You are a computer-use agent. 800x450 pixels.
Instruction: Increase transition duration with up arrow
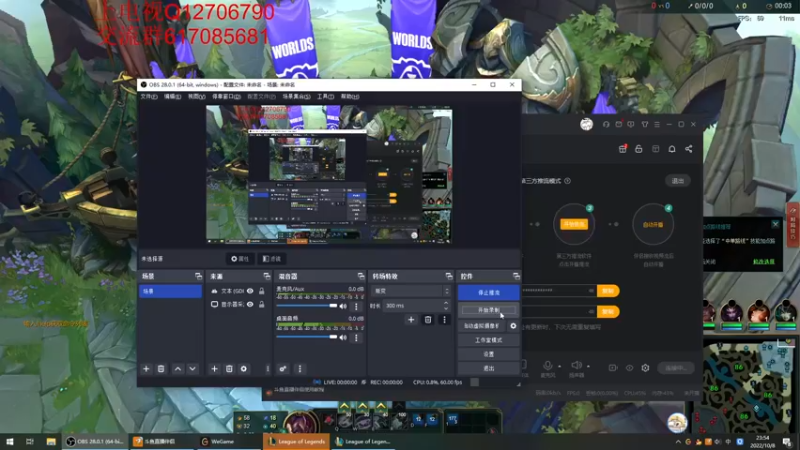446,303
